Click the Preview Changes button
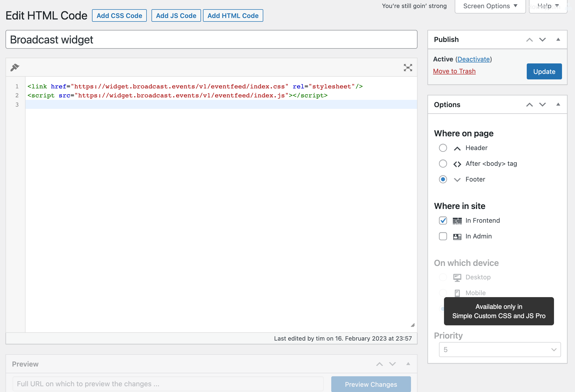The height and width of the screenshot is (392, 575). (371, 384)
